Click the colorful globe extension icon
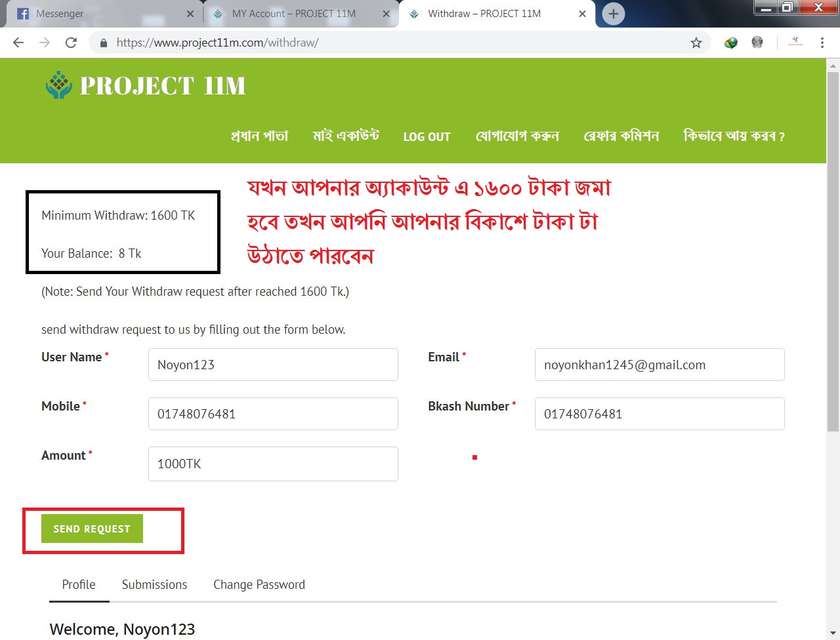The image size is (840, 640). [x=731, y=43]
